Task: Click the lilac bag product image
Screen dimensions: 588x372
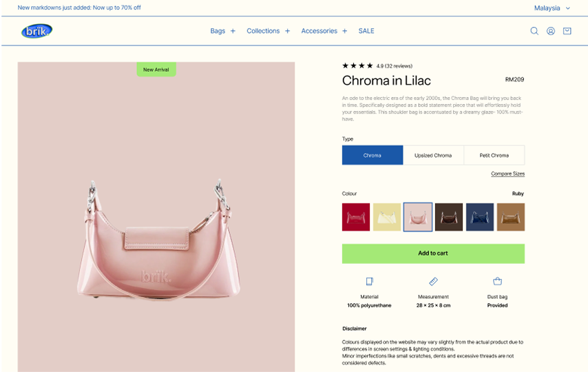Action: [x=156, y=217]
